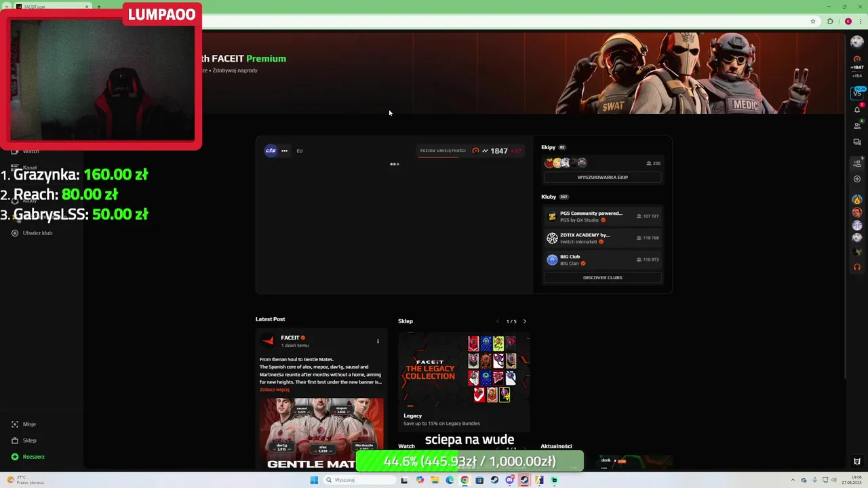Open File Explorer from the taskbar
Image resolution: width=868 pixels, height=488 pixels.
(x=435, y=480)
